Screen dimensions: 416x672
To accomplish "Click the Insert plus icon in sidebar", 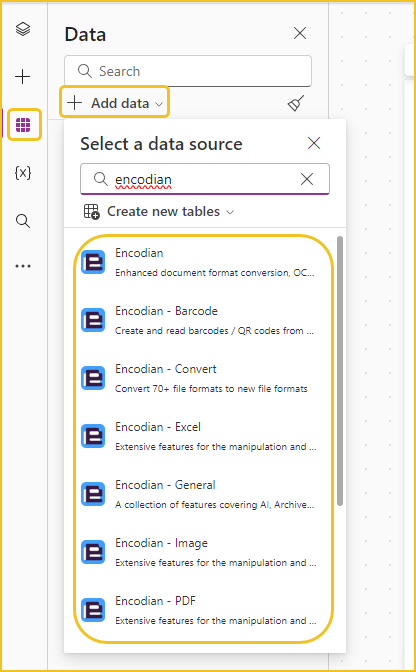I will pyautogui.click(x=22, y=77).
